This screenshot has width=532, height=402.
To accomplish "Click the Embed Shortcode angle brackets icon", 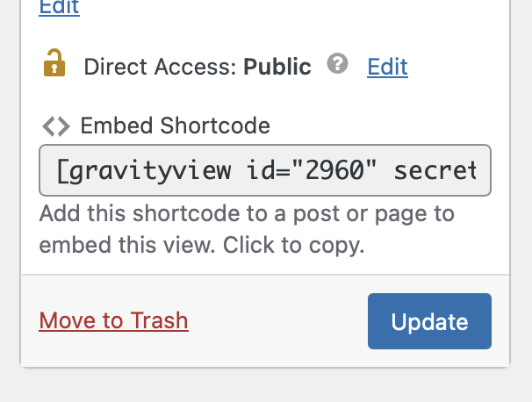I will [55, 126].
